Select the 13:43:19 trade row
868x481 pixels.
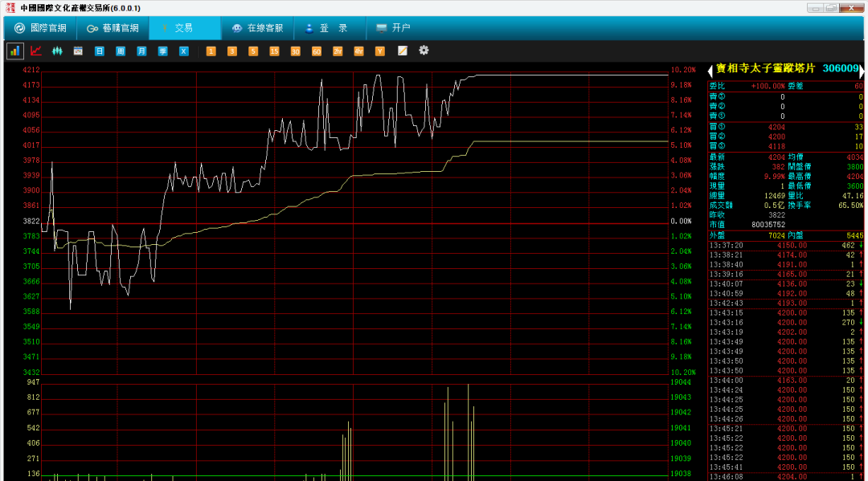[785, 332]
